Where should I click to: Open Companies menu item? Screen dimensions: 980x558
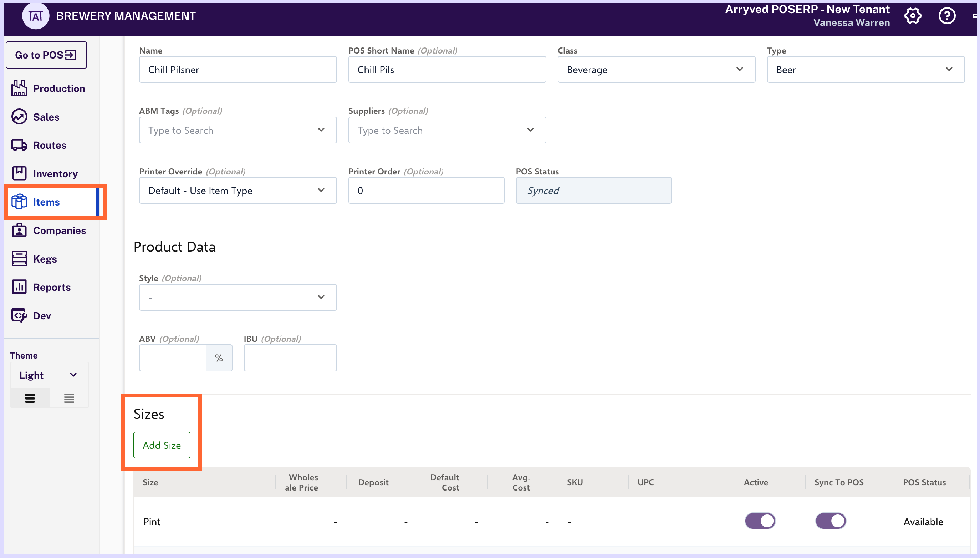pyautogui.click(x=60, y=230)
